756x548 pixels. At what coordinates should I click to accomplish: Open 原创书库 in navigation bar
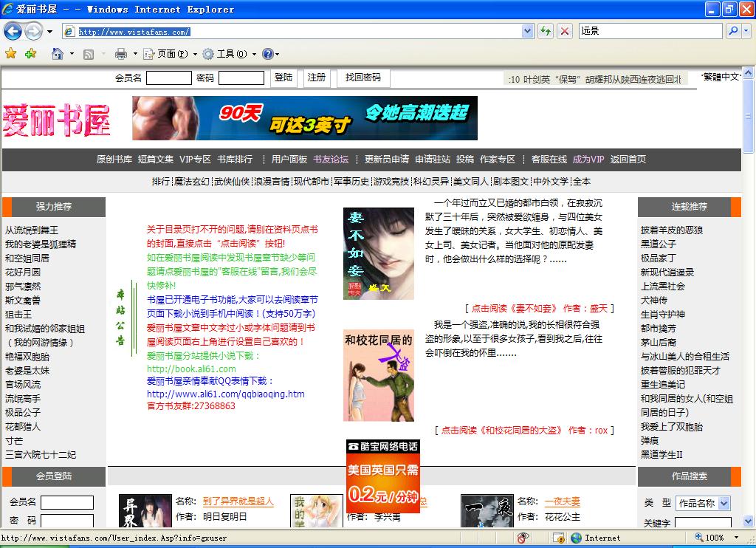click(114, 160)
